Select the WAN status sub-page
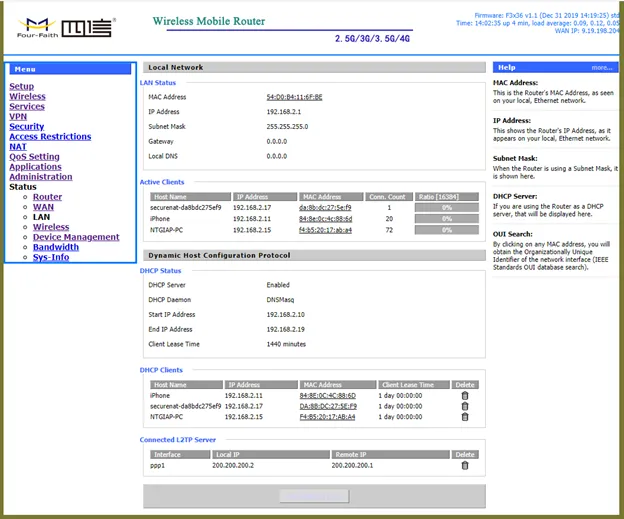The height and width of the screenshot is (519, 624). [x=43, y=207]
